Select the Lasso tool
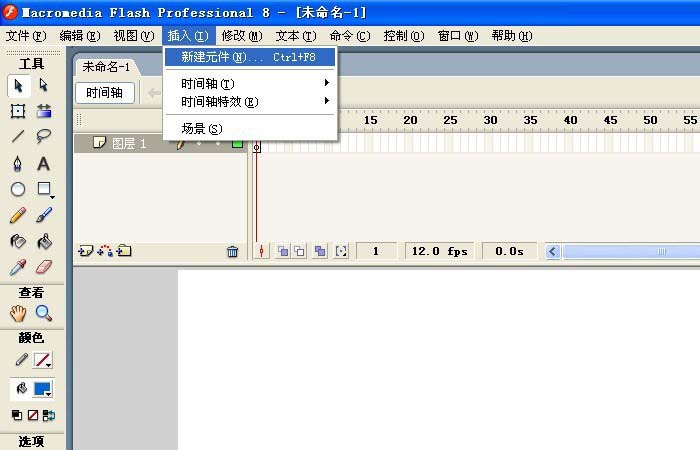The height and width of the screenshot is (450, 700). click(x=43, y=136)
